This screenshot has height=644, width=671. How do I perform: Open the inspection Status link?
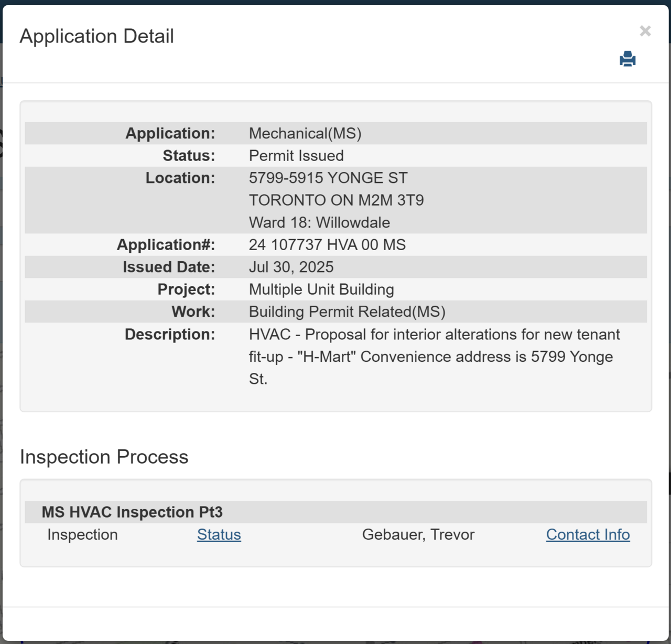[219, 534]
